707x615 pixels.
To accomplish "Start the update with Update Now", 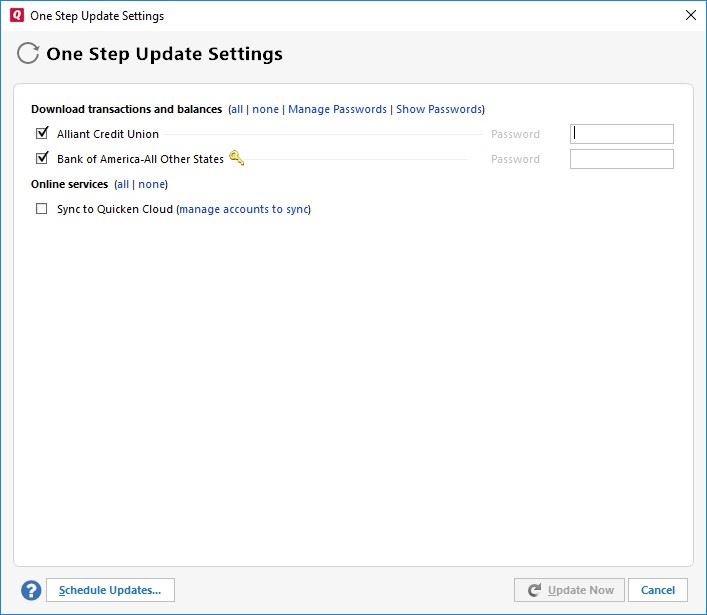I will tap(569, 590).
